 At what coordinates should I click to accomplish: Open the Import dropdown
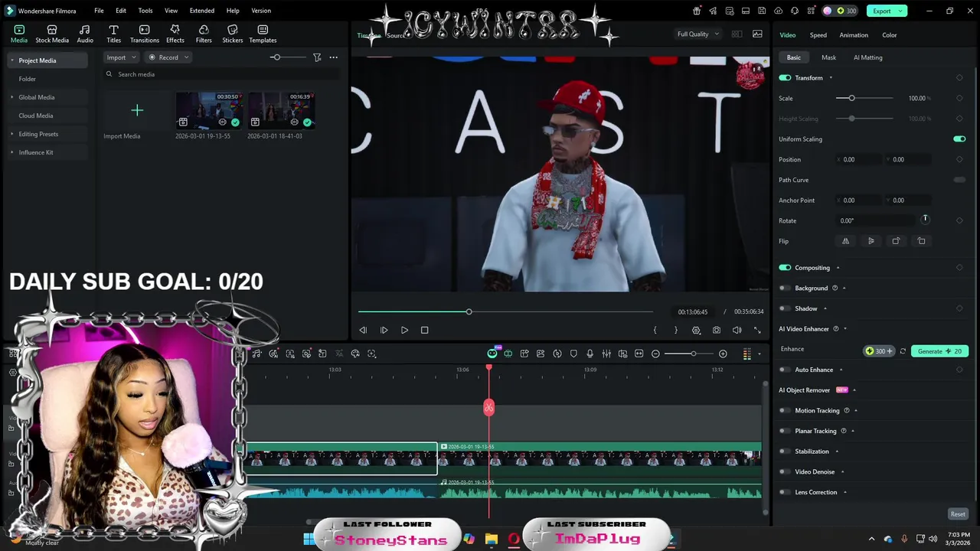tap(122, 57)
